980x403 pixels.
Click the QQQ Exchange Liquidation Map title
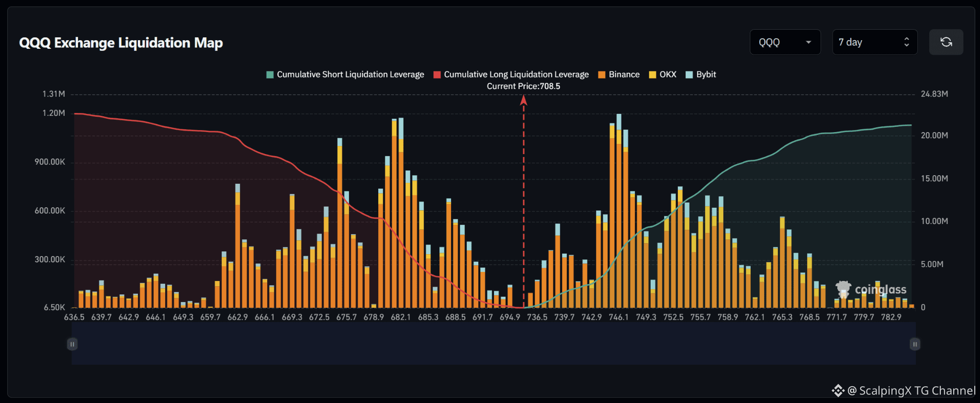click(x=121, y=43)
